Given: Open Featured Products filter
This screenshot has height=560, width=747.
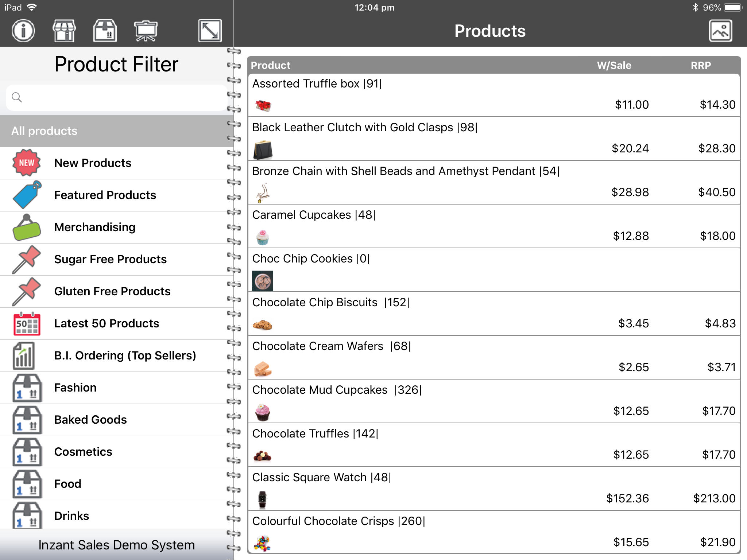Looking at the screenshot, I should click(x=105, y=195).
